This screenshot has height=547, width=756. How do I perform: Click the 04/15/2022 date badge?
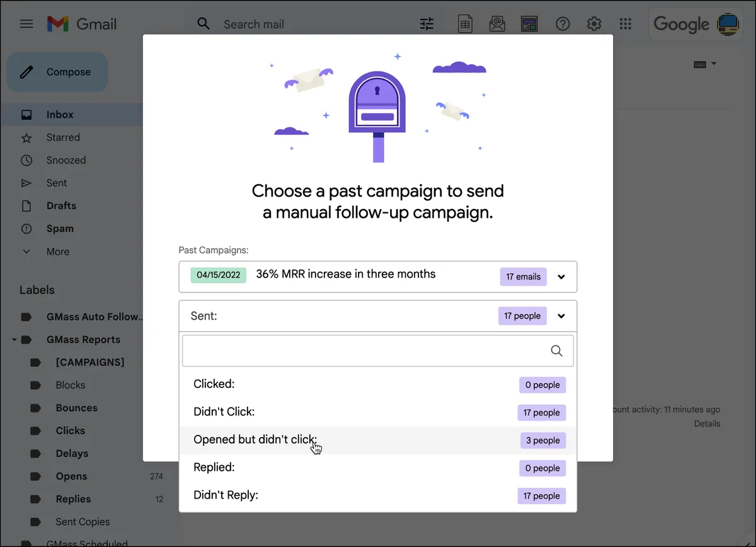(219, 275)
